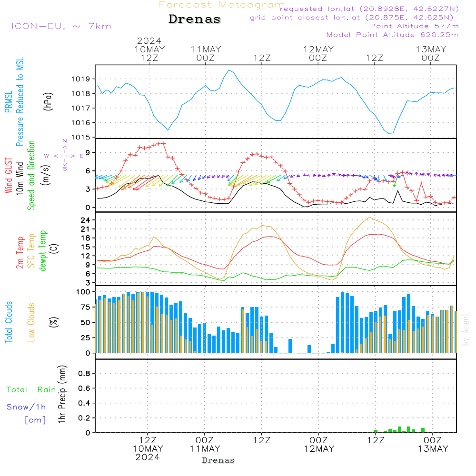Image resolution: width=476 pixels, height=476 pixels.
Task: Click the grid point closest lon,lat text
Action: [352, 18]
